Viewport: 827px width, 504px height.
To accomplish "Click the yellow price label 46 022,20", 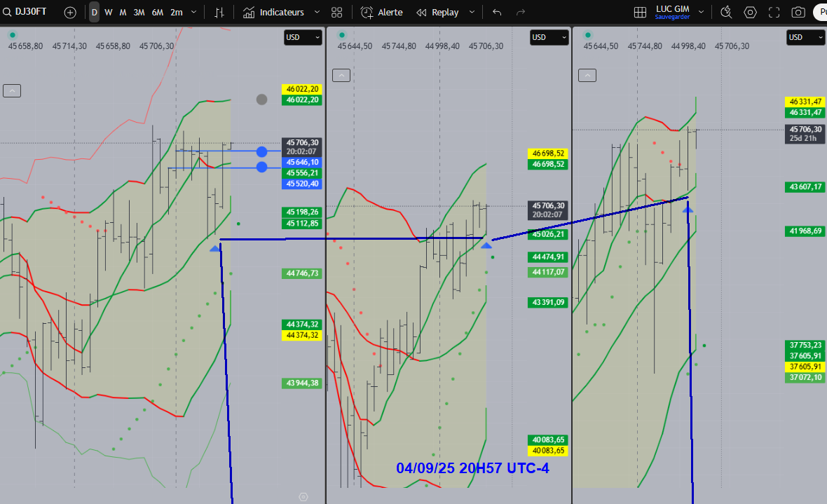I will [x=302, y=89].
